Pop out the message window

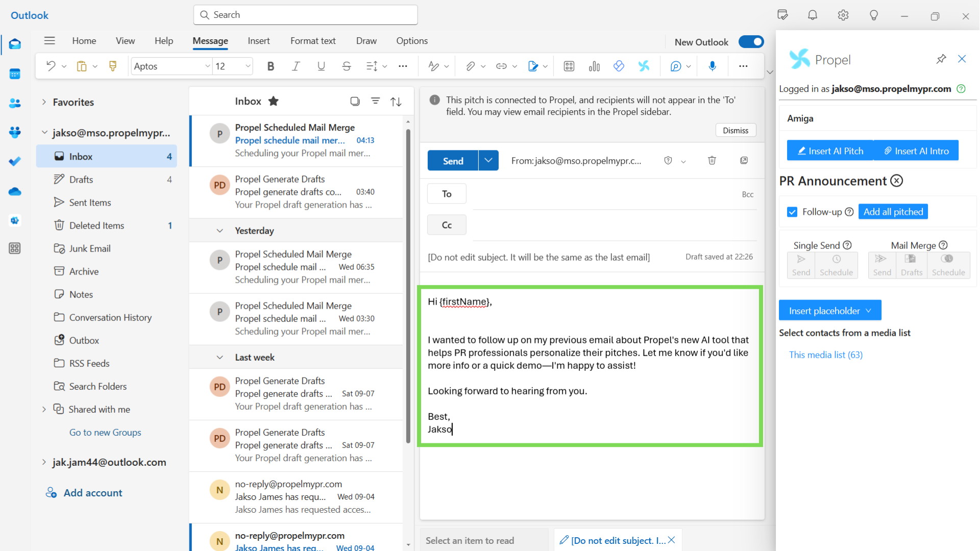tap(744, 161)
